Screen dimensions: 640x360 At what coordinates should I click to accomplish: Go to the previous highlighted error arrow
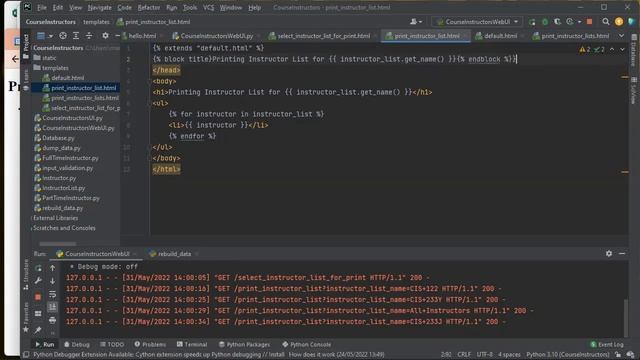(x=612, y=49)
